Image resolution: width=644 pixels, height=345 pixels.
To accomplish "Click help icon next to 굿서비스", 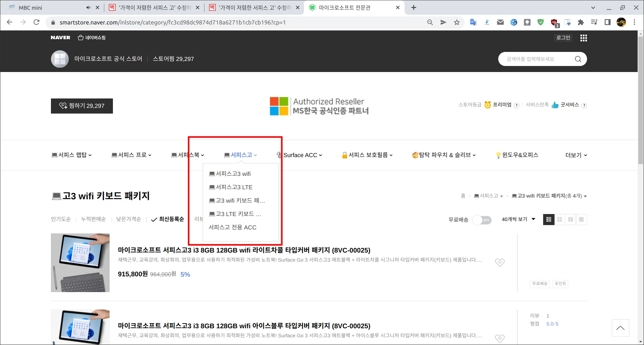I will [584, 106].
